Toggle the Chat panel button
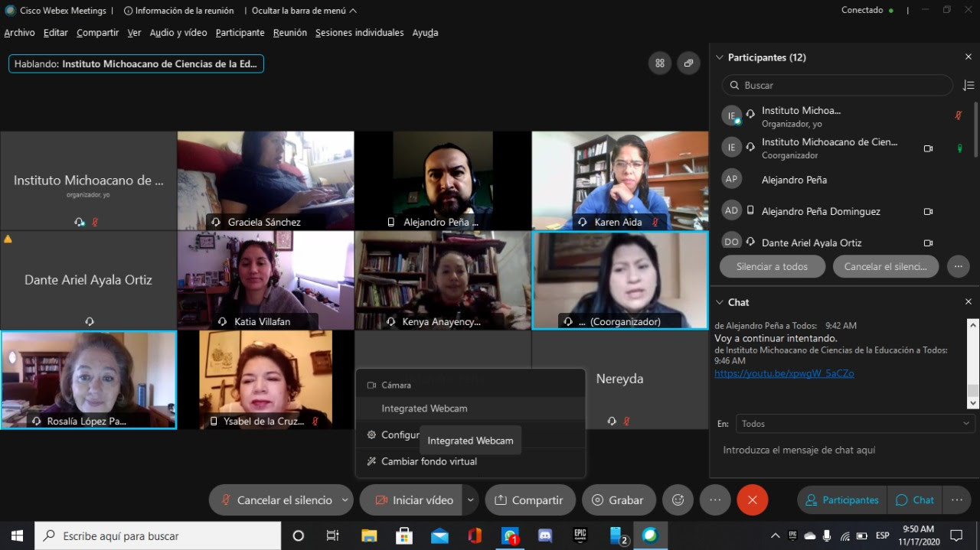The width and height of the screenshot is (980, 550). [x=915, y=500]
